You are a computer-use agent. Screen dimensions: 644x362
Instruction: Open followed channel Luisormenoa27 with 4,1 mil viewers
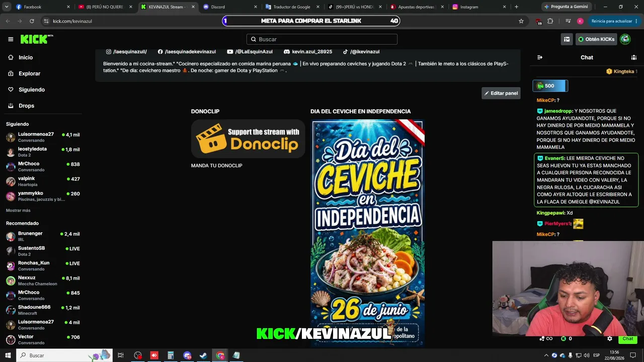tap(43, 137)
